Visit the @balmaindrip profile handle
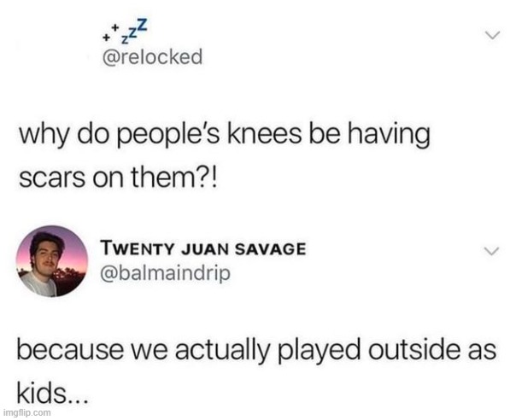 pos(166,273)
